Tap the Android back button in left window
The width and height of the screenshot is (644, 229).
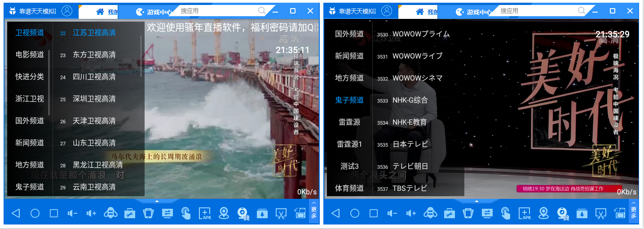tap(16, 213)
